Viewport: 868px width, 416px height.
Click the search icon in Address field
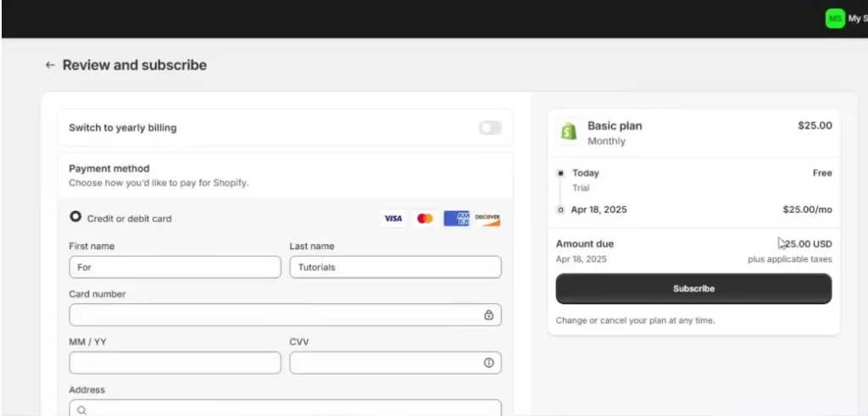(82, 410)
